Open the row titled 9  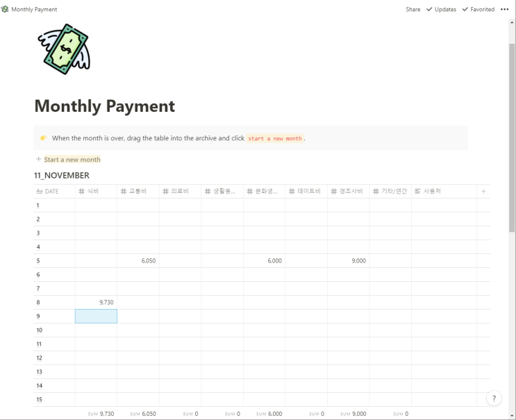pos(38,316)
